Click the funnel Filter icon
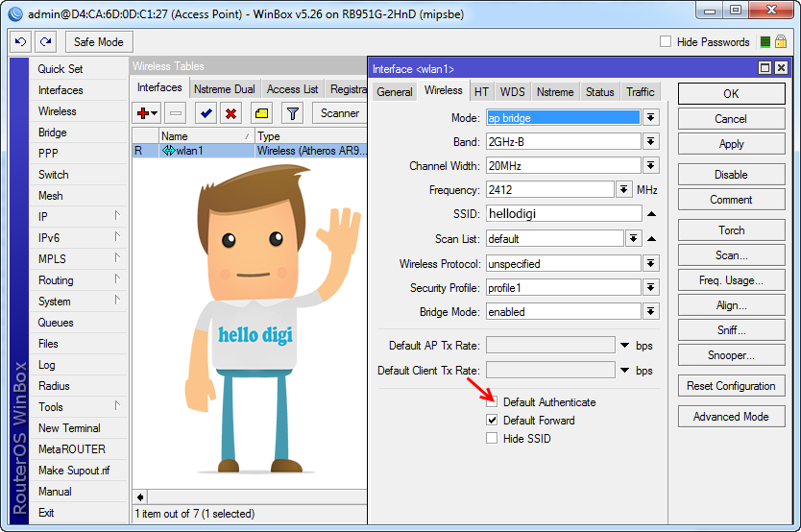Viewport: 801px width, 532px height. point(293,113)
